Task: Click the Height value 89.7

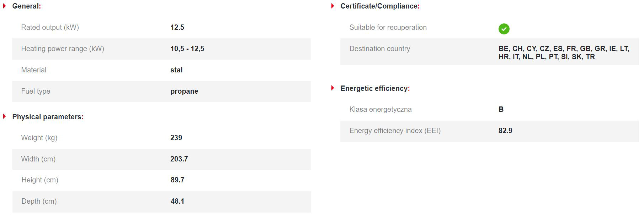Action: 177,180
